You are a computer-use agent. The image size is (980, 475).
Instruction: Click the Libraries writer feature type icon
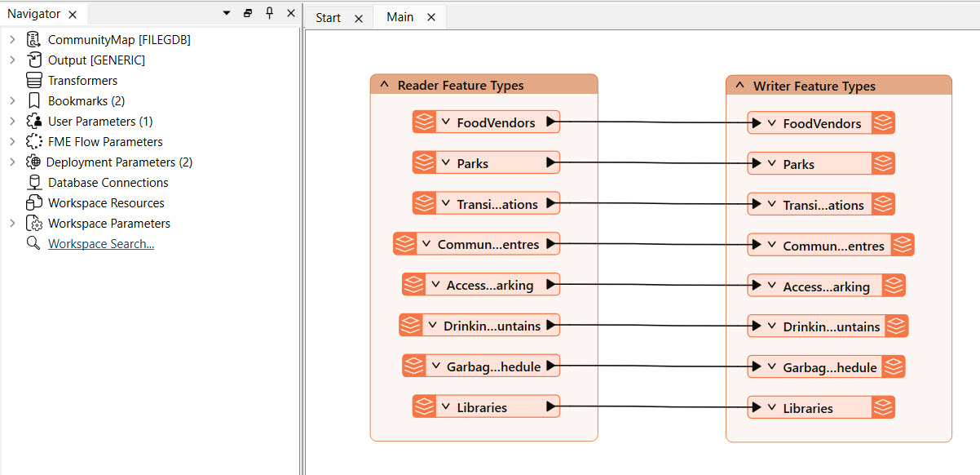pos(883,408)
